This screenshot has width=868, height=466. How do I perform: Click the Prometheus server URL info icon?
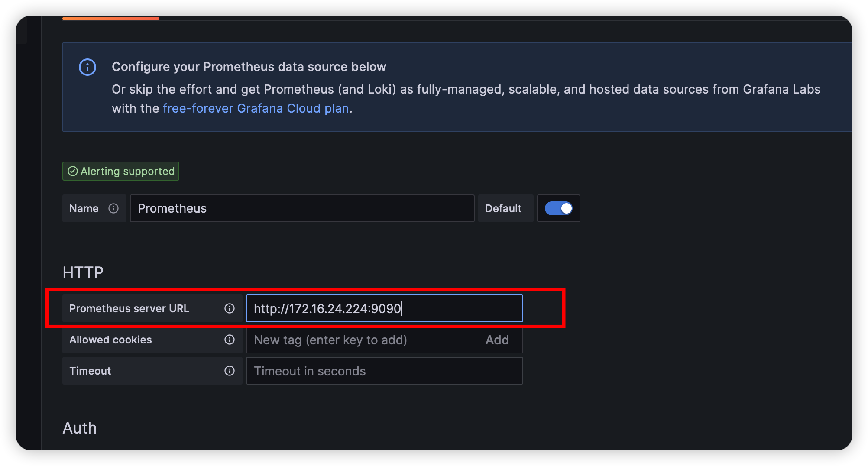point(230,308)
